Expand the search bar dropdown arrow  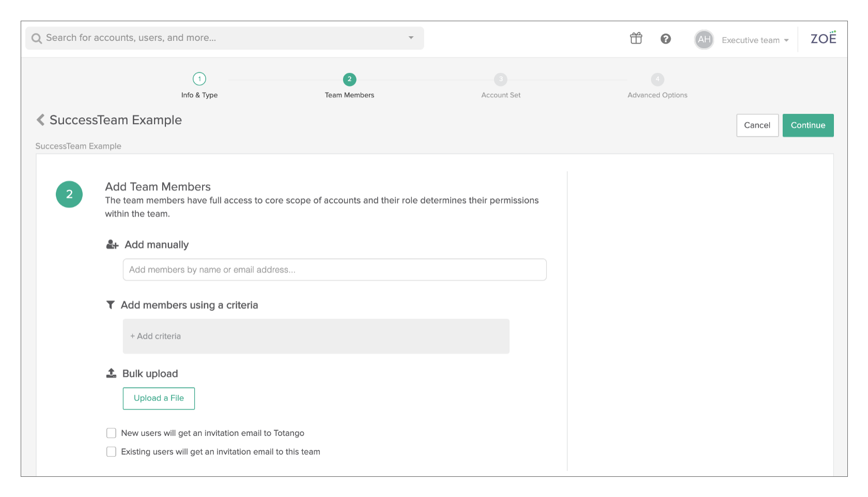[411, 38]
